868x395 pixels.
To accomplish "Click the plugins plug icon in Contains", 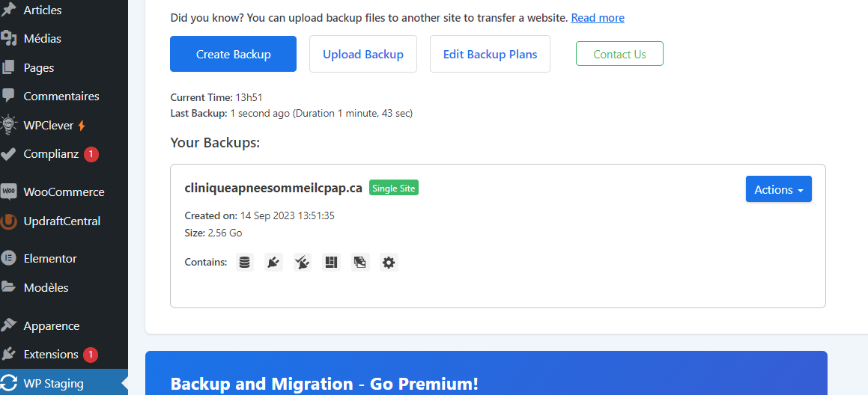I will 273,263.
